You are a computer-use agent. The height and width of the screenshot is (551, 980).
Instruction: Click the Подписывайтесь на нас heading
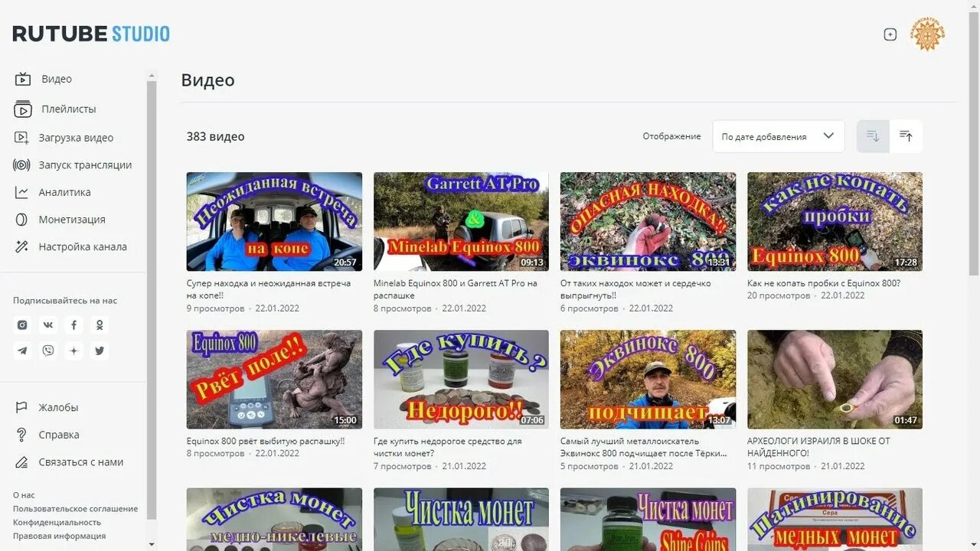pos(65,301)
